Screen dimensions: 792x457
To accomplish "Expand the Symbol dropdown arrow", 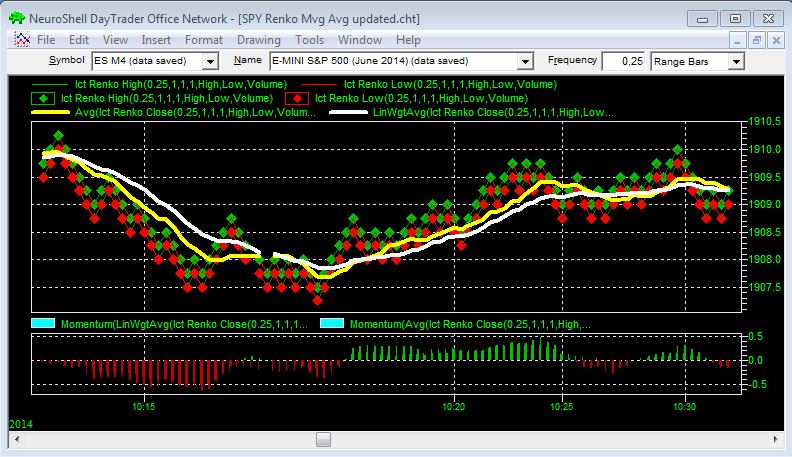I will 210,62.
